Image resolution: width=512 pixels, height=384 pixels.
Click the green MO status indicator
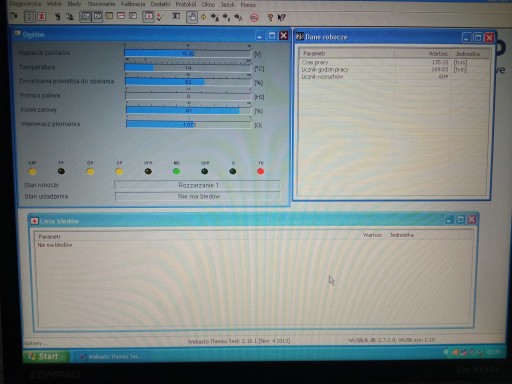(x=176, y=171)
